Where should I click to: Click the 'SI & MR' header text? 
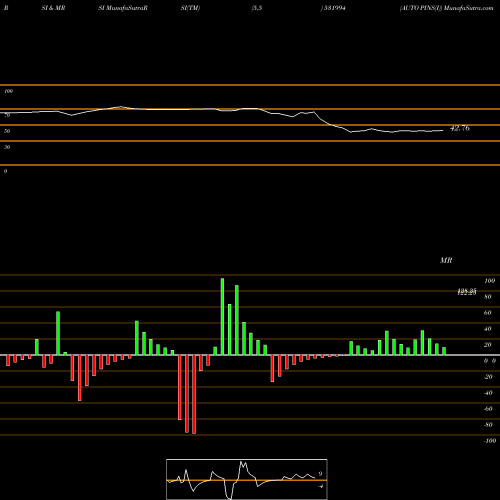point(53,8)
